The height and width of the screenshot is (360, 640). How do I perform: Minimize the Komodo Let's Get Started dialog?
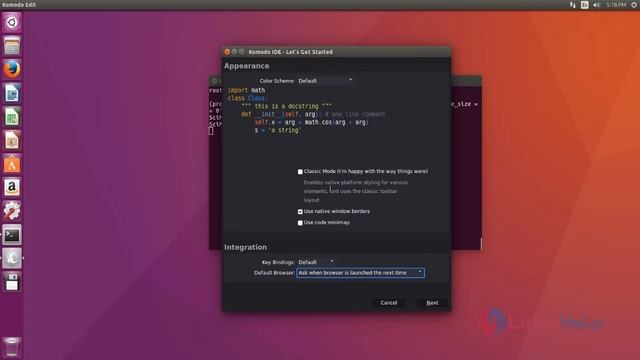pos(234,52)
